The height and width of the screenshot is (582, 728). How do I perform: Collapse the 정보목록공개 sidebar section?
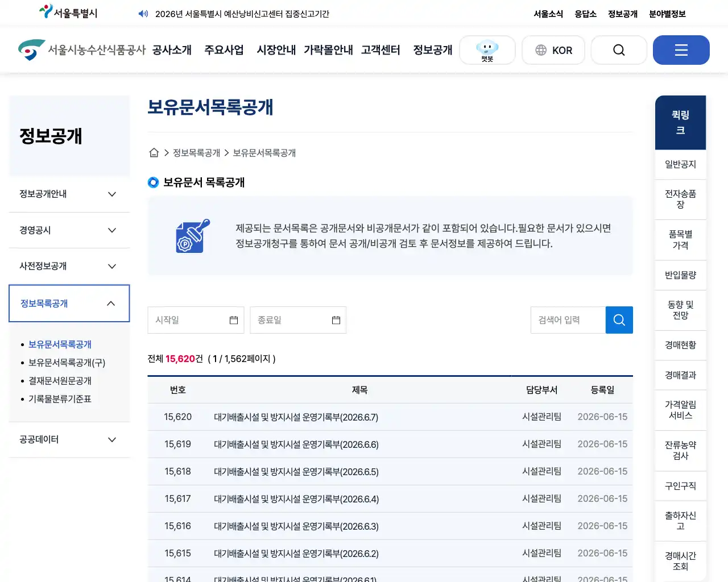[x=69, y=304]
